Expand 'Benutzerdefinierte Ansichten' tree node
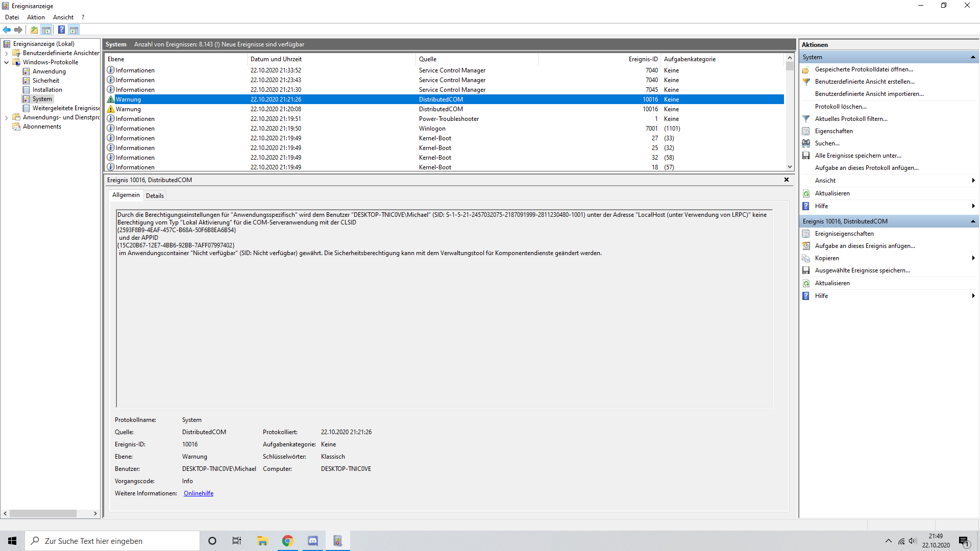 point(7,53)
